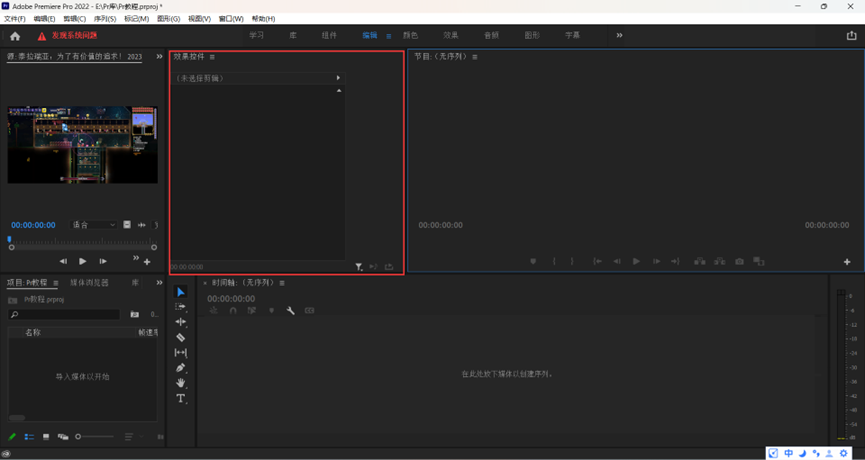Switch project panel to list view

29,437
